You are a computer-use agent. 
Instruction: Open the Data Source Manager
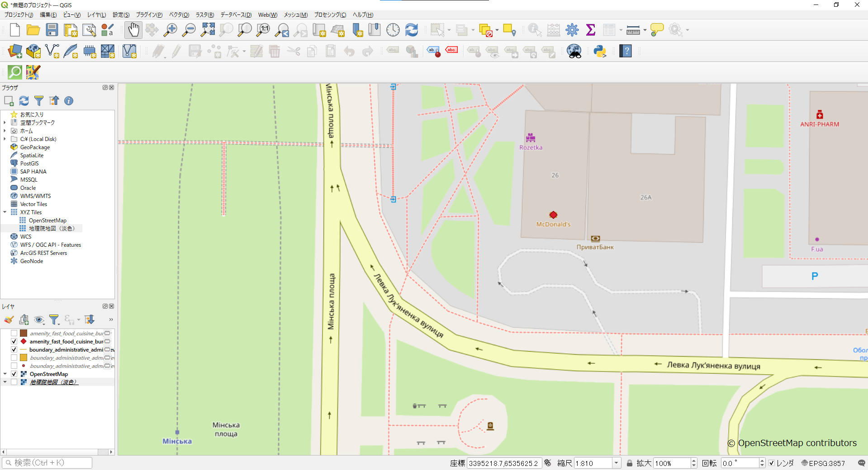[14, 51]
